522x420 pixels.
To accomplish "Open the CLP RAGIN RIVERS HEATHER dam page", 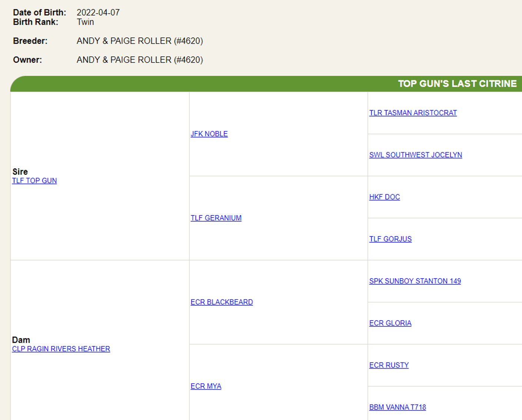I will click(x=61, y=349).
